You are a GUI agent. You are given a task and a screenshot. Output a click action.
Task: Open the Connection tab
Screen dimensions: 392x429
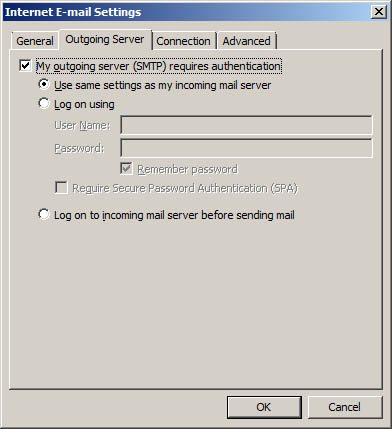(x=183, y=41)
